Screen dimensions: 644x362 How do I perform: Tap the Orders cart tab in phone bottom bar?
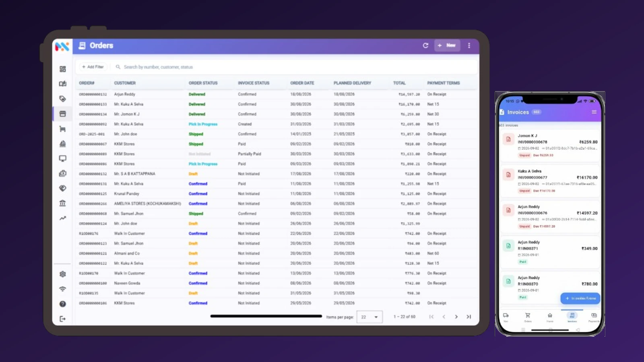(x=528, y=317)
